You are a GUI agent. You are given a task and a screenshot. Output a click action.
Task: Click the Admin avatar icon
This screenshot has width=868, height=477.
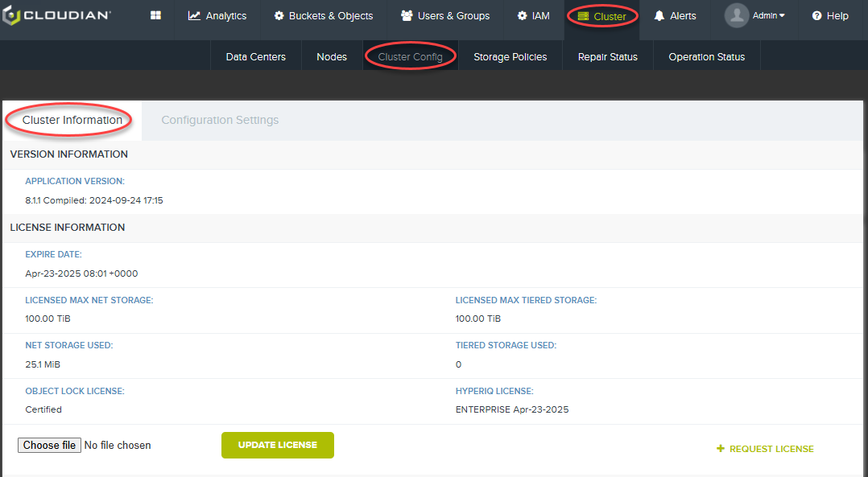point(736,15)
